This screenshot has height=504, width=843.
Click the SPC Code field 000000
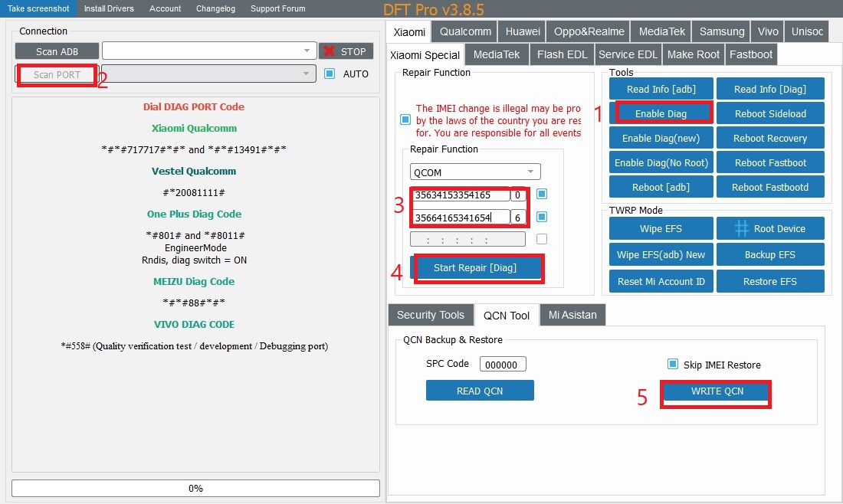[503, 365]
